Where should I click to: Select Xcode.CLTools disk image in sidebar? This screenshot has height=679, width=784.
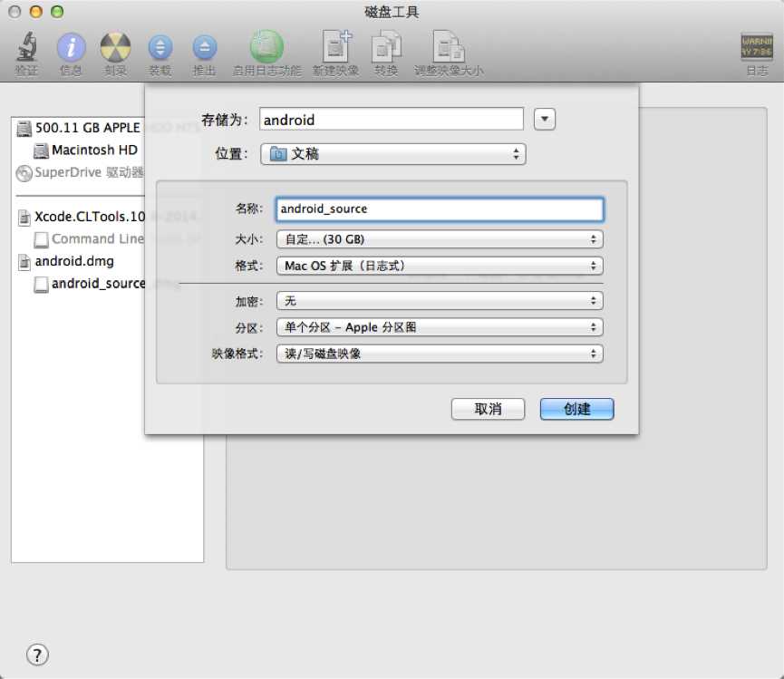pyautogui.click(x=82, y=217)
